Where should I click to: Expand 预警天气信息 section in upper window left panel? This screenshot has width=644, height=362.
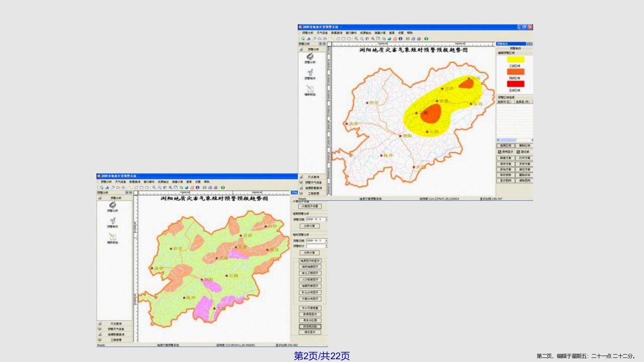click(x=313, y=183)
